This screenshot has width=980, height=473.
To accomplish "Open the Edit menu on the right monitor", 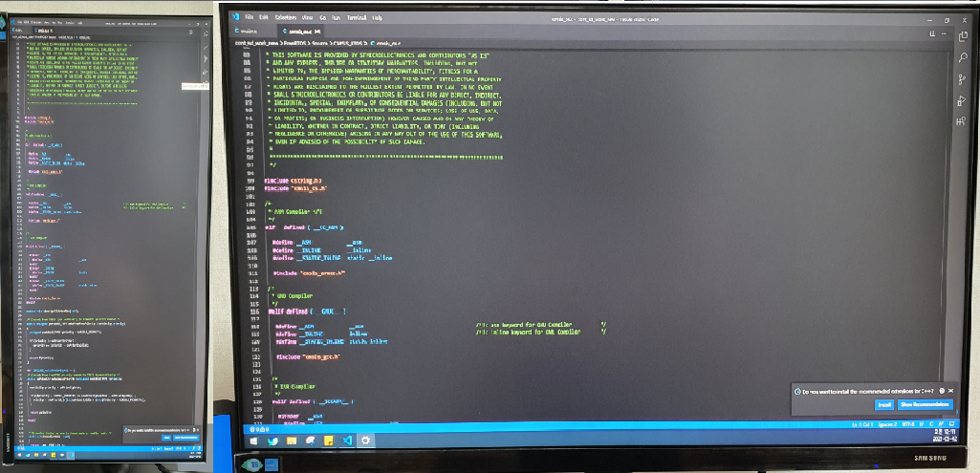I will click(x=264, y=17).
